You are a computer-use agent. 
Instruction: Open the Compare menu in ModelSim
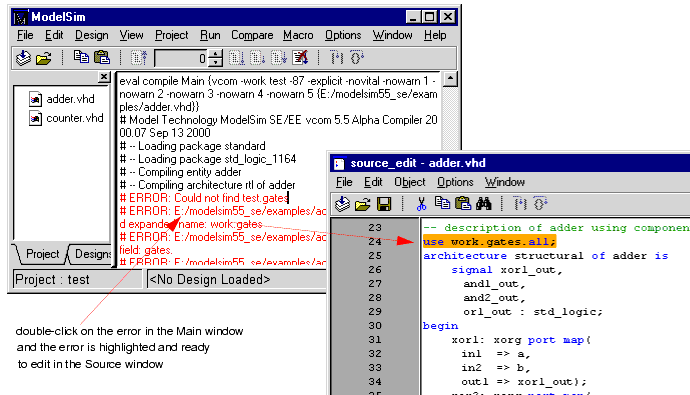click(x=252, y=35)
